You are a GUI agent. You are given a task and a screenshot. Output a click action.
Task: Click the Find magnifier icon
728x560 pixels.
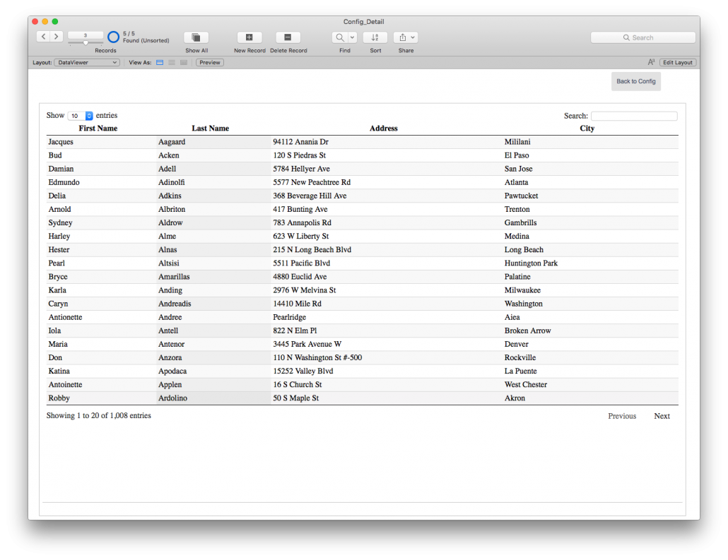[340, 37]
